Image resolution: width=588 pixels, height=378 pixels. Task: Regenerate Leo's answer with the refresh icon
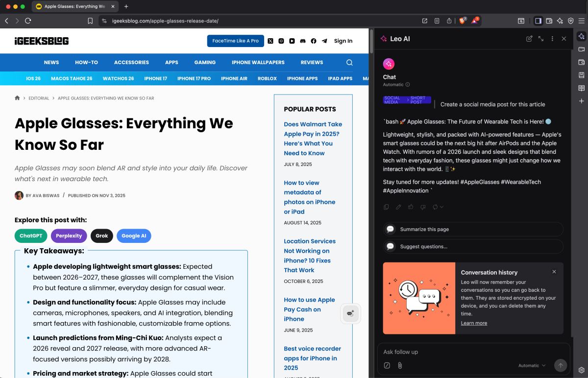[435, 207]
